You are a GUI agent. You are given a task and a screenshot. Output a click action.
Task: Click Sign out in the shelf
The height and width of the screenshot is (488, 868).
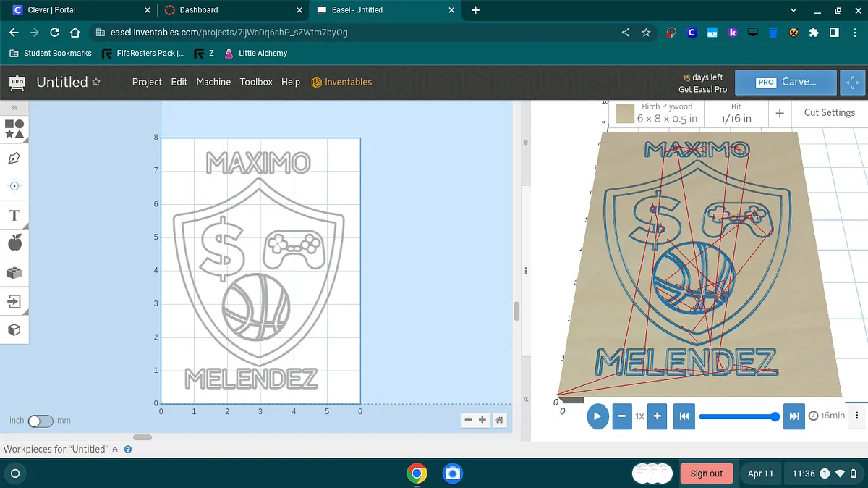coord(706,474)
